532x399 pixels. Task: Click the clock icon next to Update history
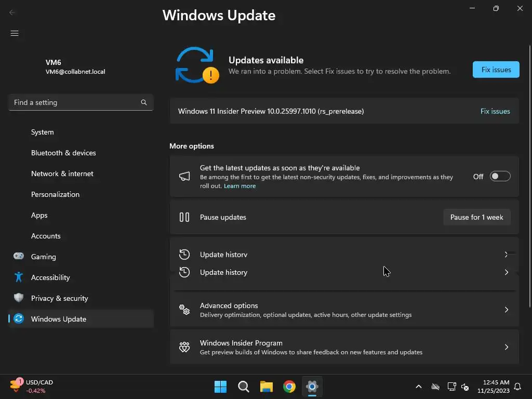(184, 272)
